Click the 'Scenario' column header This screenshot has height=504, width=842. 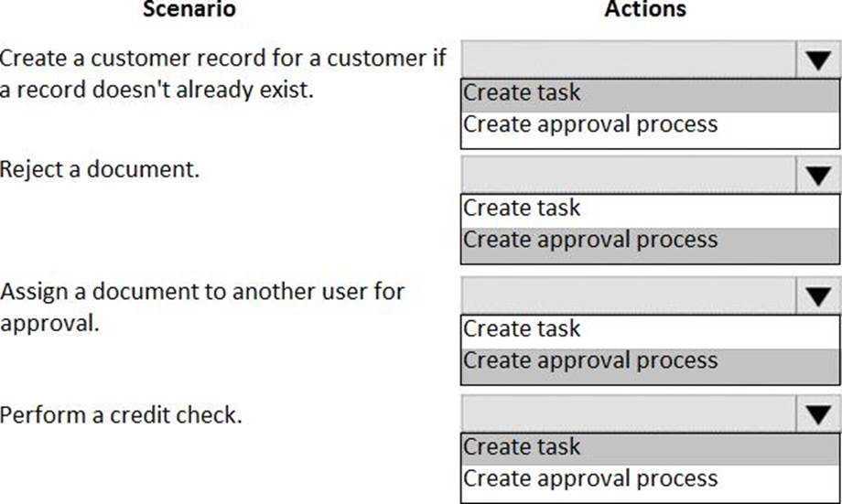coord(189,10)
